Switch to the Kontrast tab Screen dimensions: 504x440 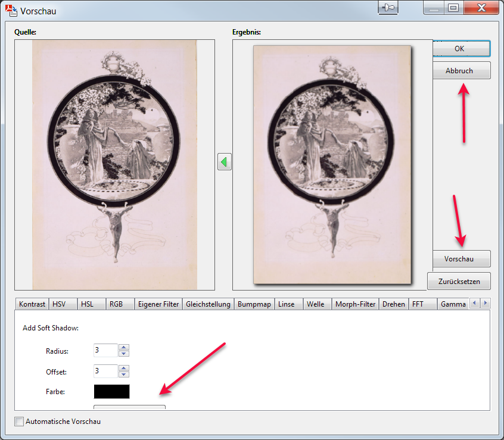pyautogui.click(x=32, y=304)
